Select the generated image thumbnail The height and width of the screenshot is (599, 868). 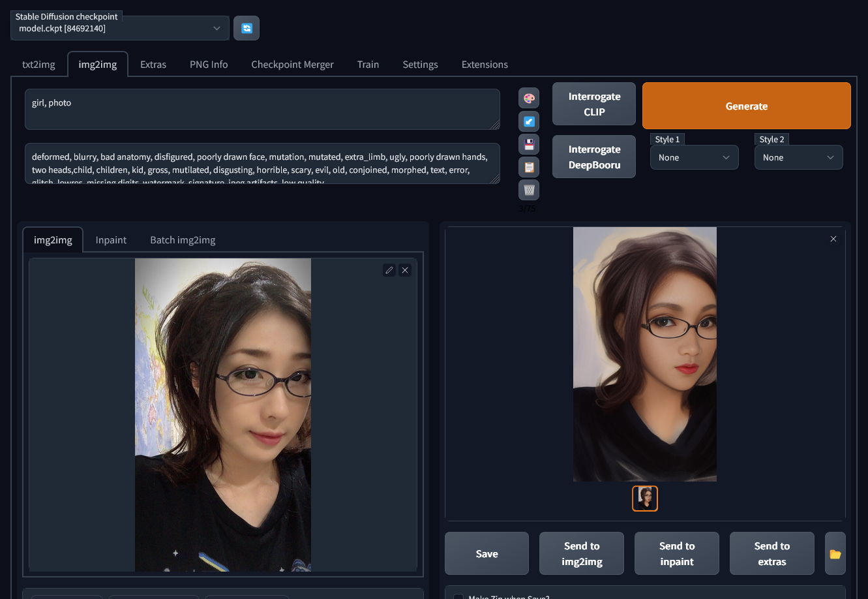pos(645,499)
